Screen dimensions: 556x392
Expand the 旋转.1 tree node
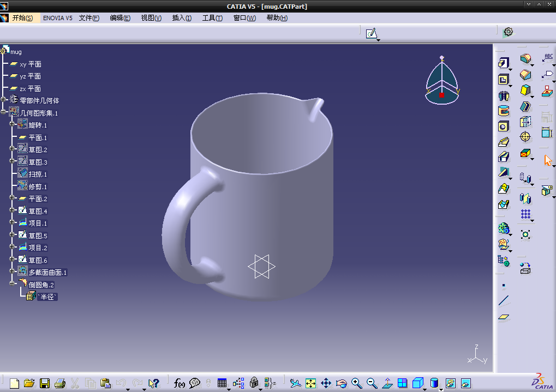12,124
